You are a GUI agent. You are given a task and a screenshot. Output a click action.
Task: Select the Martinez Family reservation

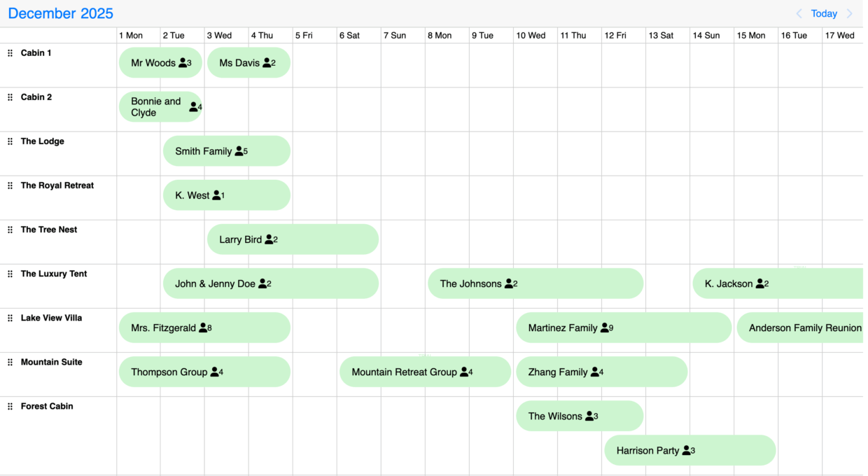(623, 328)
